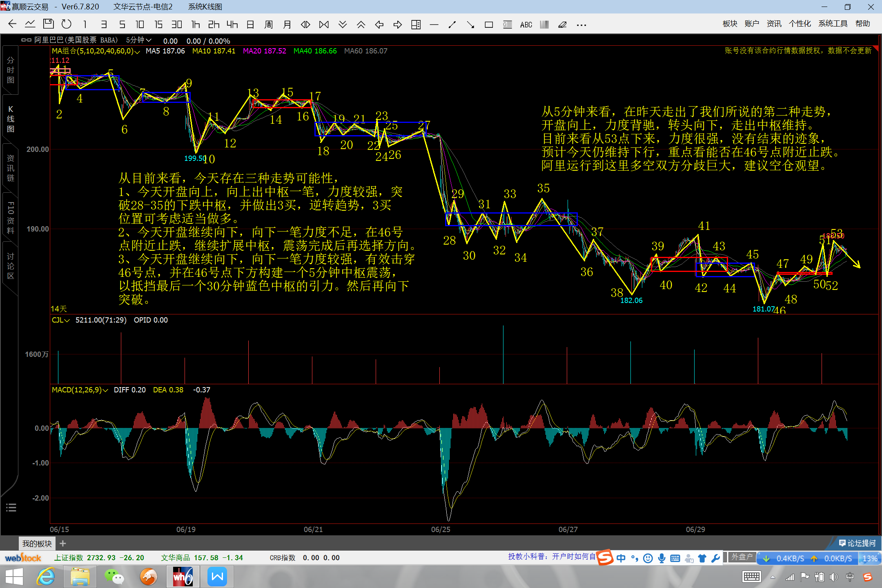Open the 系统工具 menu

pos(833,24)
